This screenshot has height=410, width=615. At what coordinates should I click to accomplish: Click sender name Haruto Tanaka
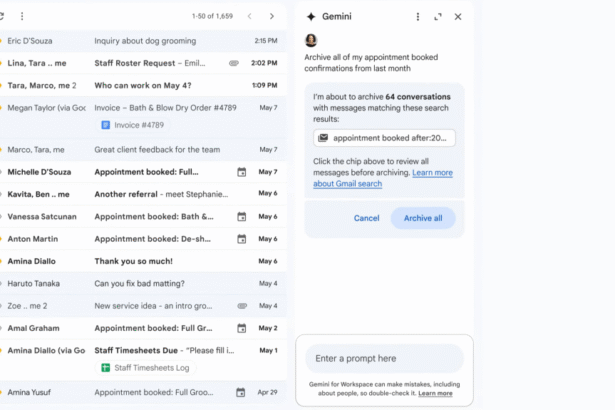pyautogui.click(x=34, y=283)
